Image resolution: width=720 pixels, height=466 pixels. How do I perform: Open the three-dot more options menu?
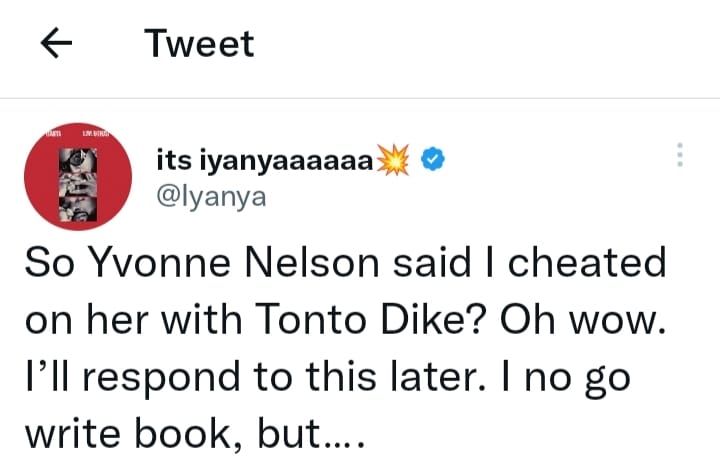(680, 155)
